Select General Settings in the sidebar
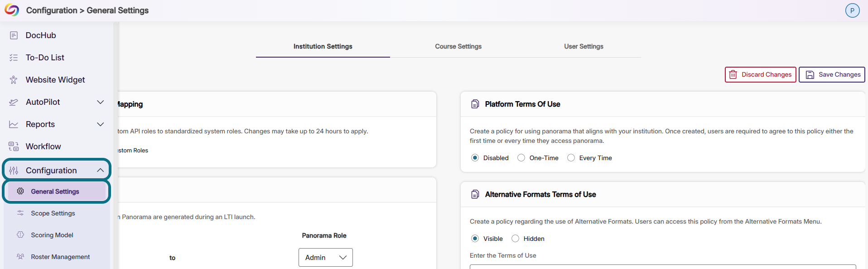Image resolution: width=868 pixels, height=269 pixels. click(x=57, y=191)
